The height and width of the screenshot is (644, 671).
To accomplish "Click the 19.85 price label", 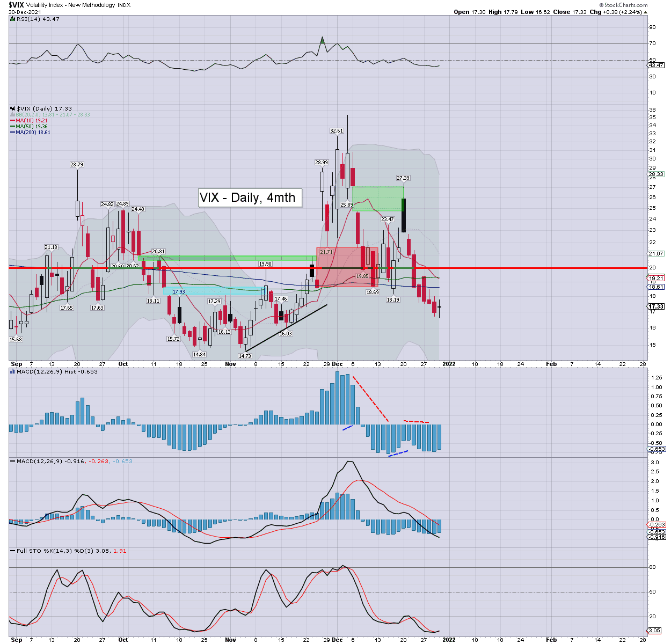I will pos(362,276).
